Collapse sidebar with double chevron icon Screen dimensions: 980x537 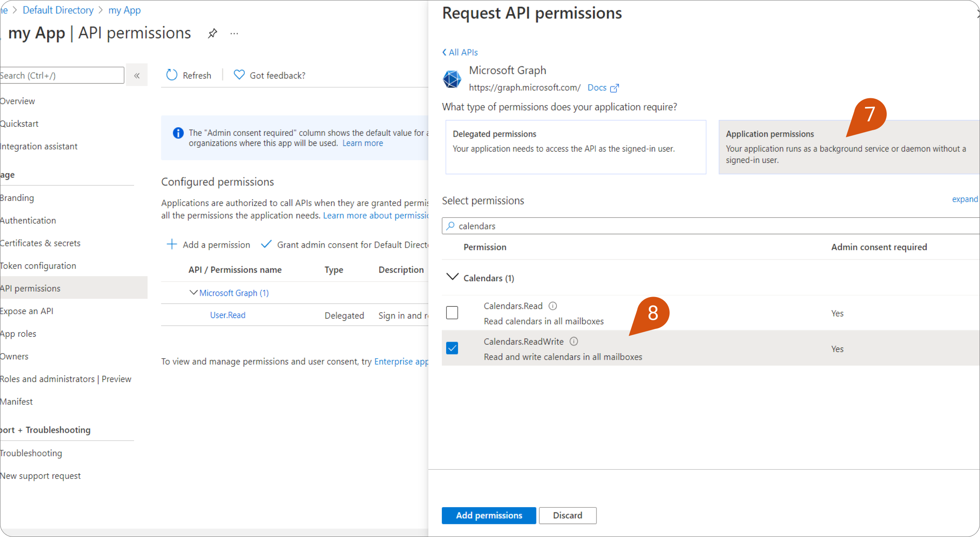pos(137,75)
